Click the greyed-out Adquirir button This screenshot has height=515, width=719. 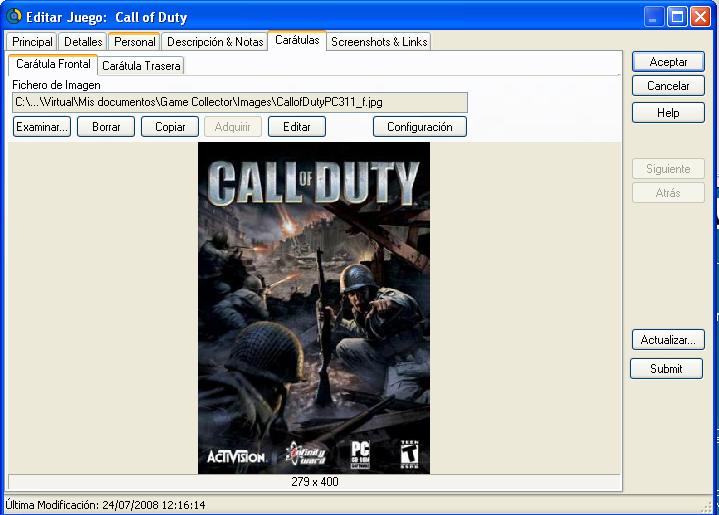click(232, 127)
